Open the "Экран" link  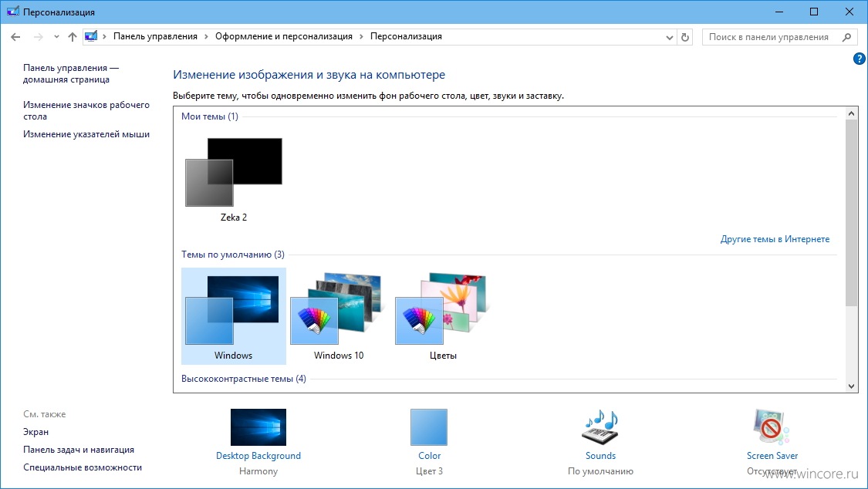click(x=36, y=432)
